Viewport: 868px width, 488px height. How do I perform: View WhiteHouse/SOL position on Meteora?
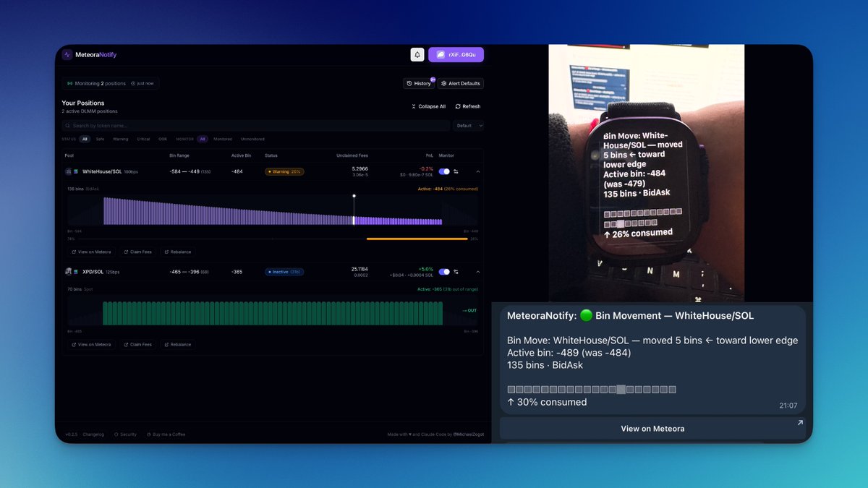point(91,252)
